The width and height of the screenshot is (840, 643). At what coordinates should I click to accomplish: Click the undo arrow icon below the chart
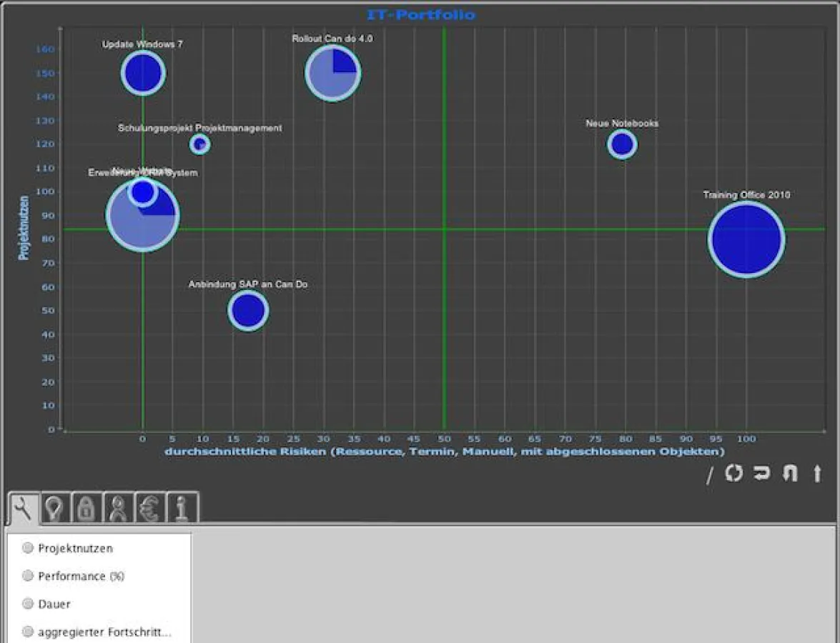pos(760,473)
